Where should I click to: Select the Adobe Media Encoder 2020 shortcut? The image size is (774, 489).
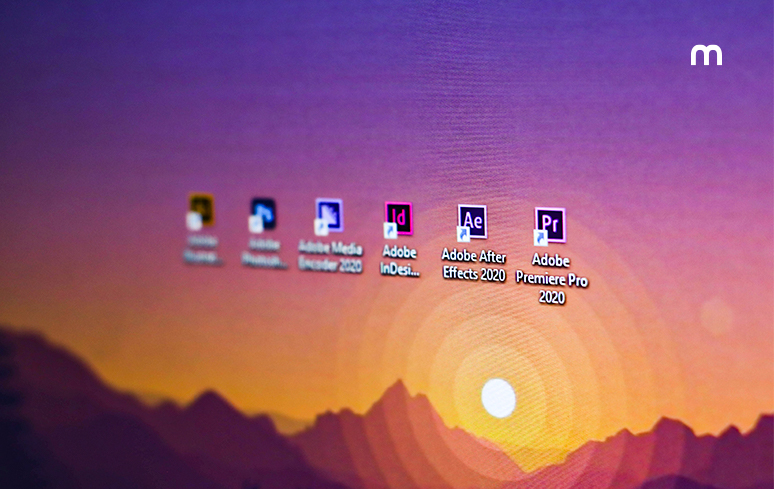point(328,216)
